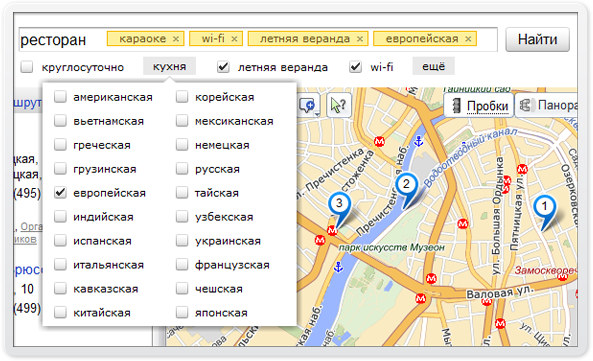Toggle the круглосуточно checkbox
Screen dimensions: 593x361
pyautogui.click(x=27, y=67)
